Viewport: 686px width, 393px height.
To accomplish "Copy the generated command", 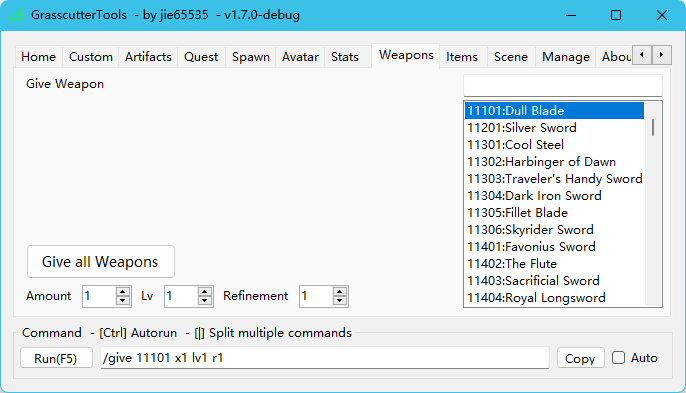I will [580, 358].
